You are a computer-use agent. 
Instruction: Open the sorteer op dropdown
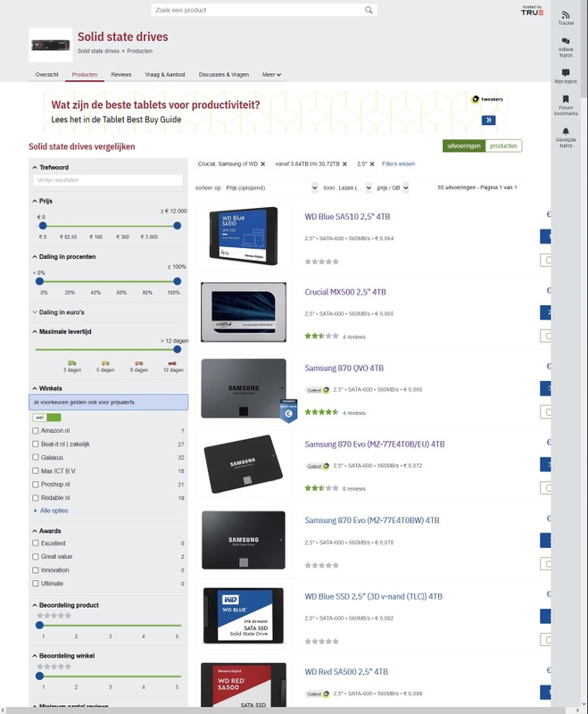pyautogui.click(x=272, y=187)
